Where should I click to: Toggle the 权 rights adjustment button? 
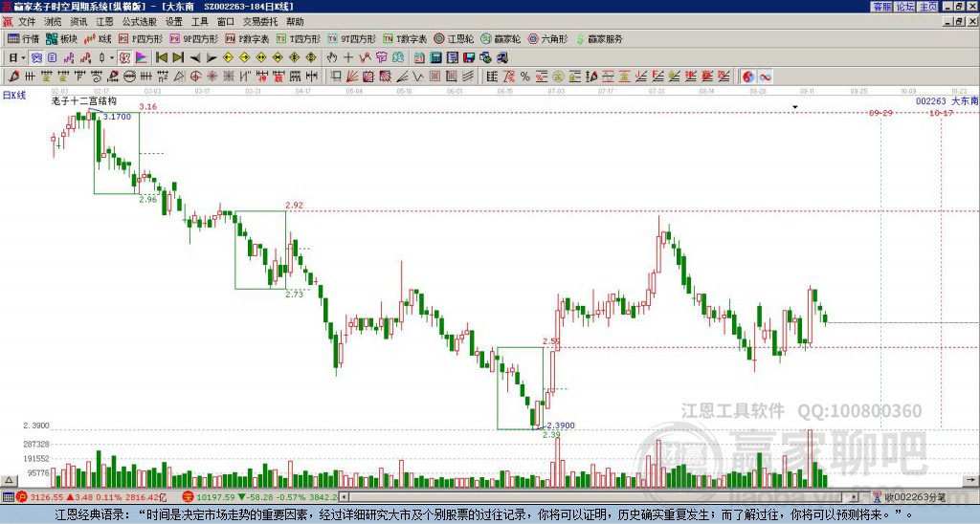(124, 57)
